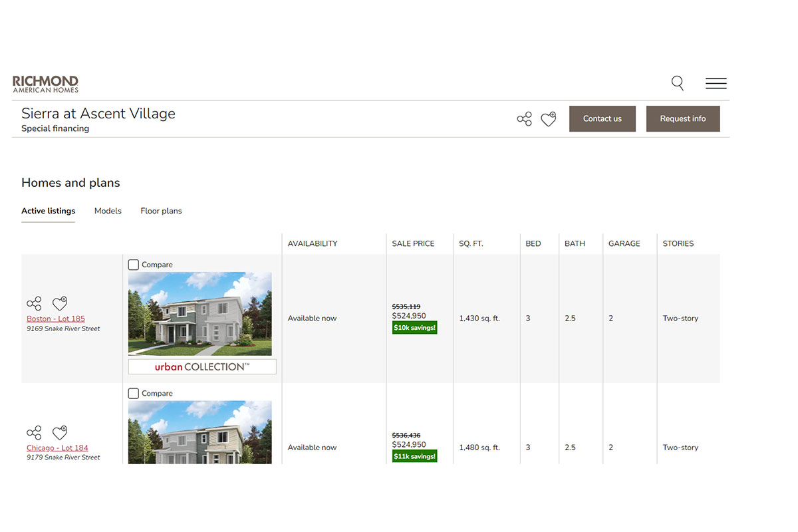Click the 9169 Snake River Street address
The image size is (798, 532).
click(63, 329)
